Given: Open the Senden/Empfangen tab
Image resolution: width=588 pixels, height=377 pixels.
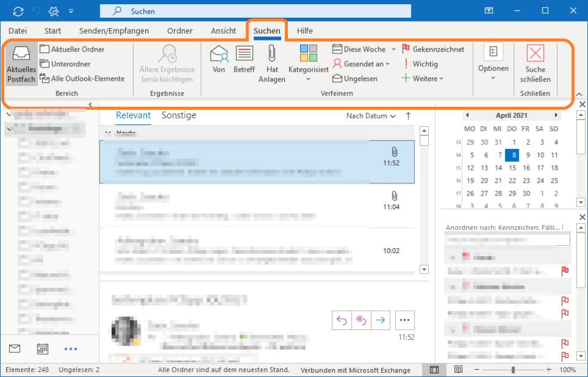Looking at the screenshot, I should coord(114,31).
